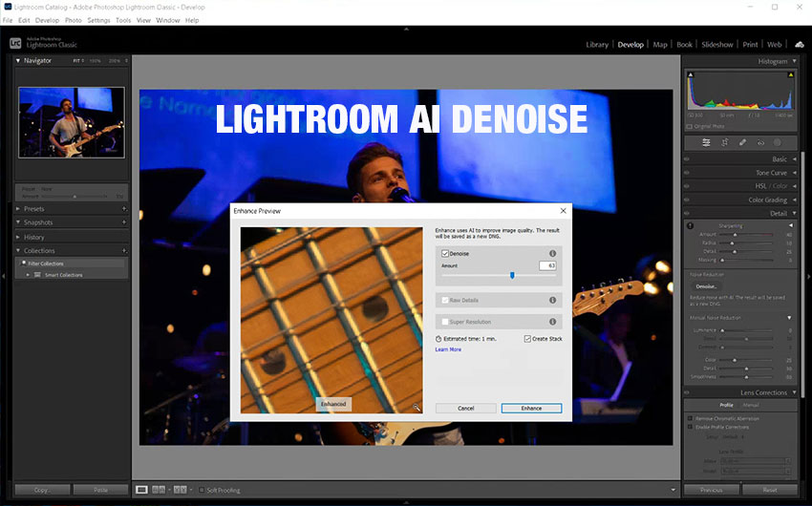Toggle the Original Photo checkbox
This screenshot has width=812, height=506.
point(690,126)
